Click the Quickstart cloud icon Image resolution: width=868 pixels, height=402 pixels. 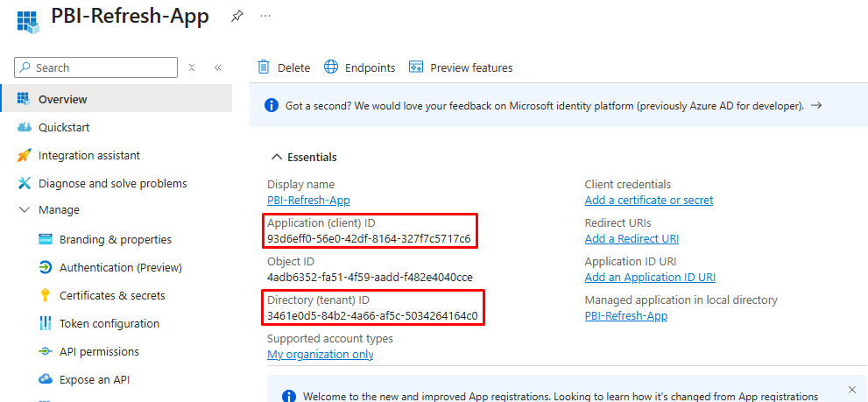coord(25,127)
